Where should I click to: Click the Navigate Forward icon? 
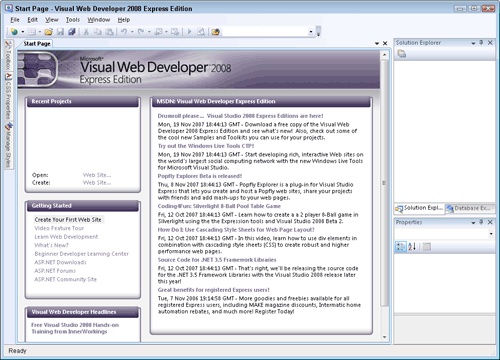click(x=175, y=32)
